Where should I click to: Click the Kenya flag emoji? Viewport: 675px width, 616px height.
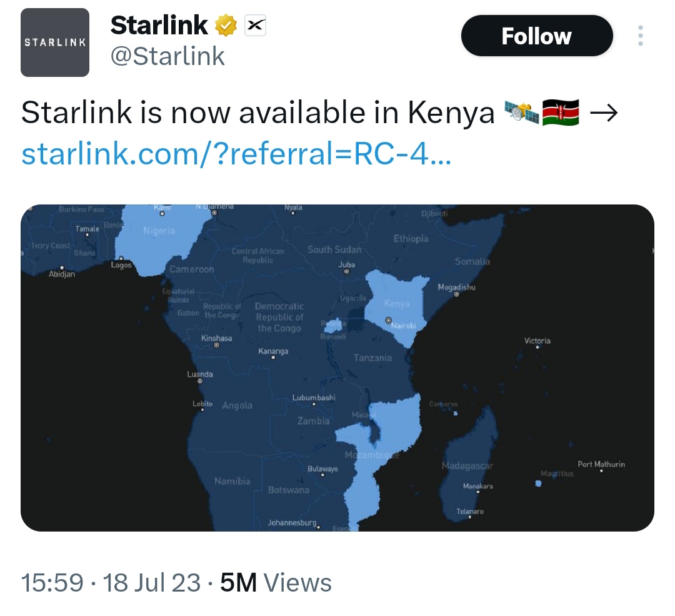[561, 113]
